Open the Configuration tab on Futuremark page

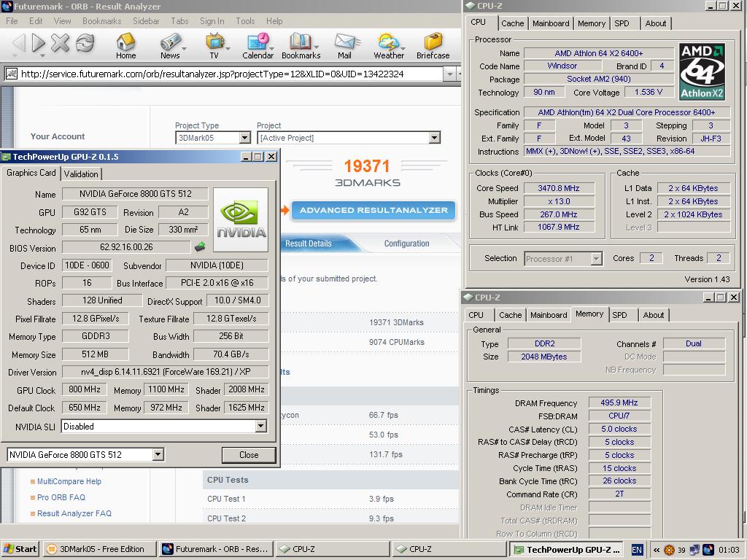[406, 244]
